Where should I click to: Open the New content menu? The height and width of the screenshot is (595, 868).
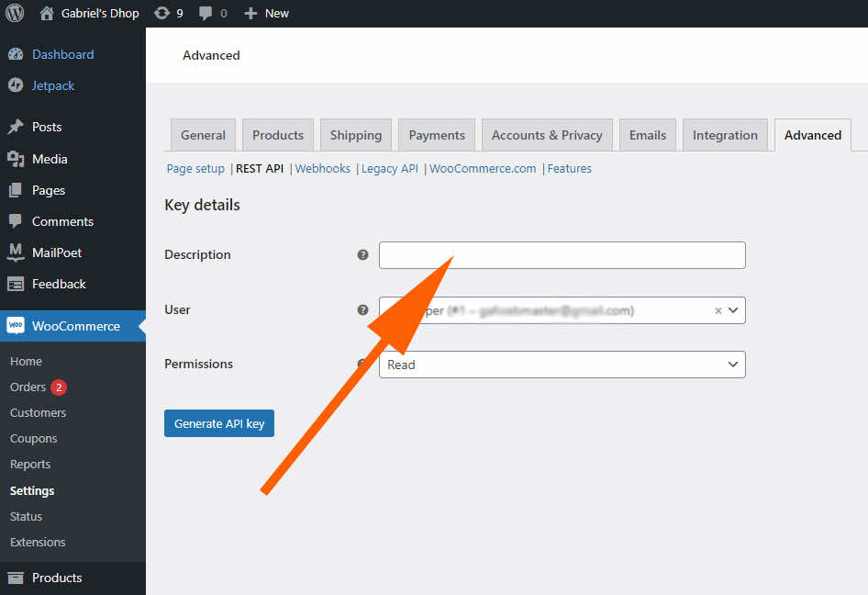click(277, 13)
